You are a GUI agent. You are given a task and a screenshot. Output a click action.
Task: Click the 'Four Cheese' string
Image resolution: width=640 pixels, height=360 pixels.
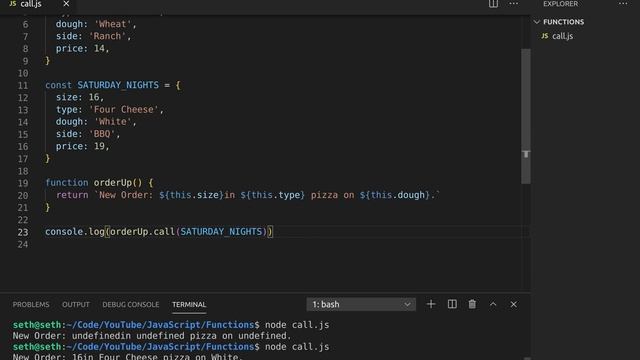click(123, 109)
